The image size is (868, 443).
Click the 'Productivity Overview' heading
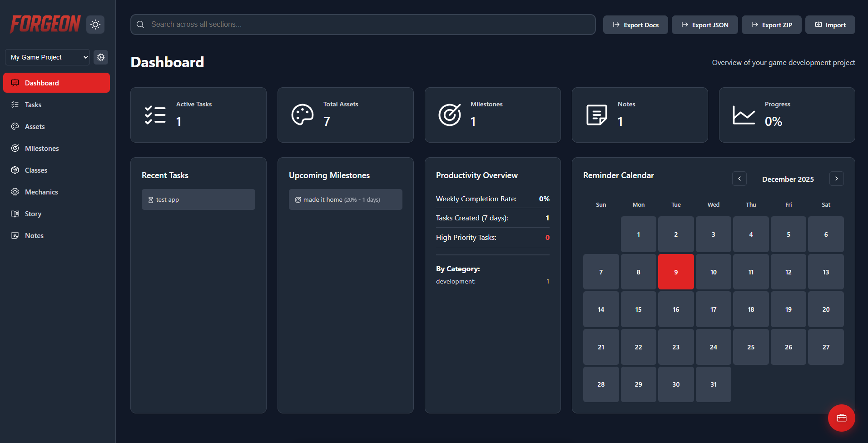pos(477,175)
